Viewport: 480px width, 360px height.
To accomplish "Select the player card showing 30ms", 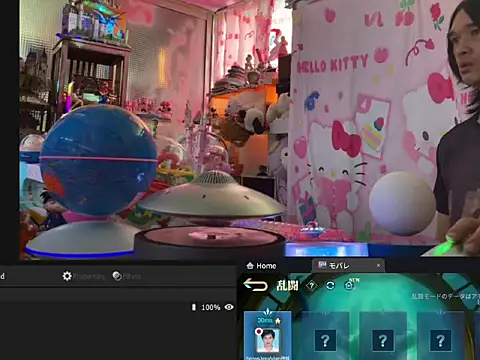I will coord(268,335).
